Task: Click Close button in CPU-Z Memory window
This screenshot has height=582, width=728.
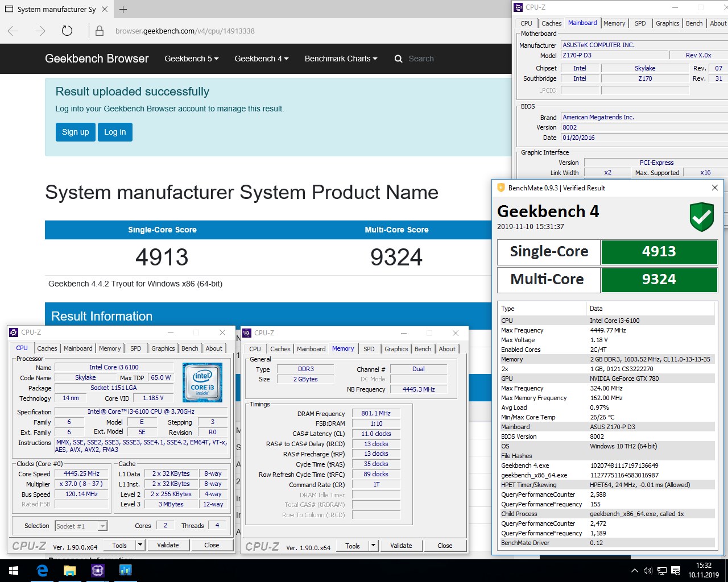Action: [x=445, y=546]
